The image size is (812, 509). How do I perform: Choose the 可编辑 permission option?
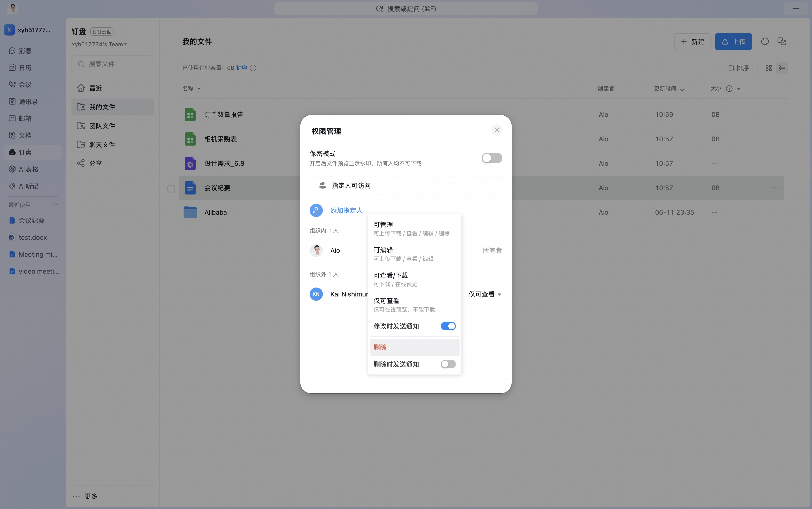pos(414,254)
